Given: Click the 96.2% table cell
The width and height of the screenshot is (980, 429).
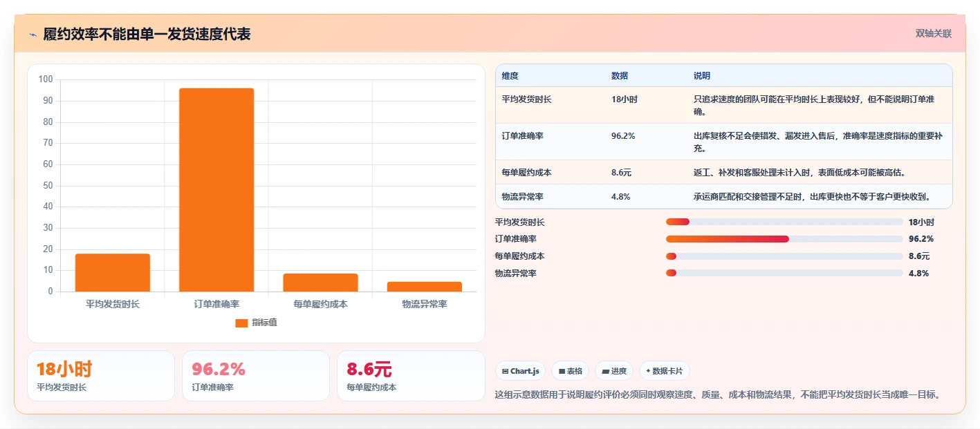Looking at the screenshot, I should pyautogui.click(x=623, y=136).
